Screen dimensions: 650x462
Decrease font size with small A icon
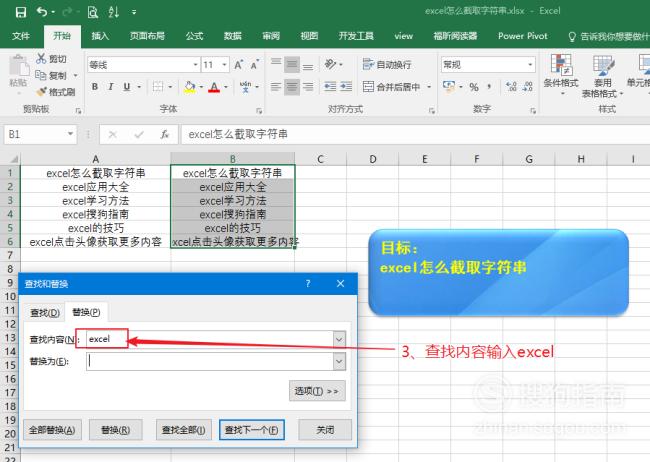(255, 65)
